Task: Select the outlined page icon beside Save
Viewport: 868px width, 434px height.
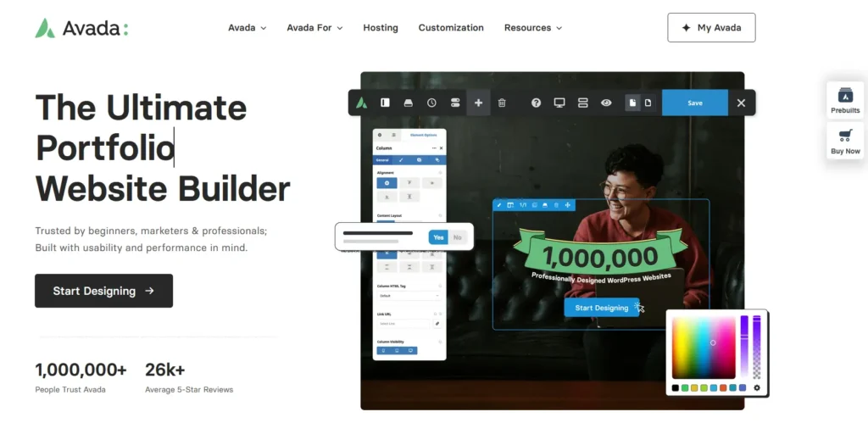Action: pyautogui.click(x=648, y=103)
